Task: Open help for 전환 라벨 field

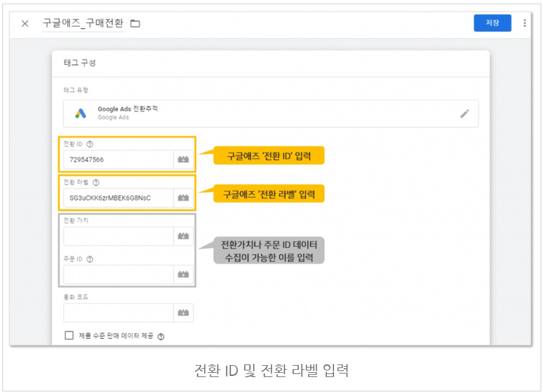Action: click(96, 183)
